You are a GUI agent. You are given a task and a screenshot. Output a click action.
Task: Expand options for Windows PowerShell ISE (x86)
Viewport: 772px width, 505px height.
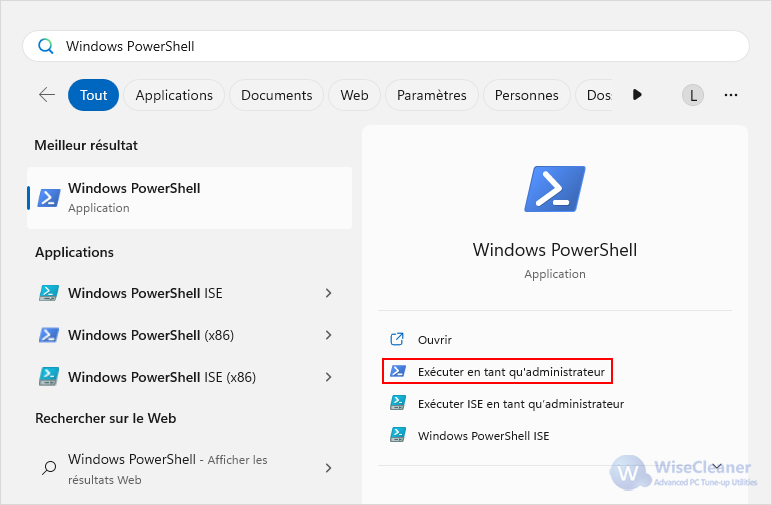pyautogui.click(x=328, y=377)
